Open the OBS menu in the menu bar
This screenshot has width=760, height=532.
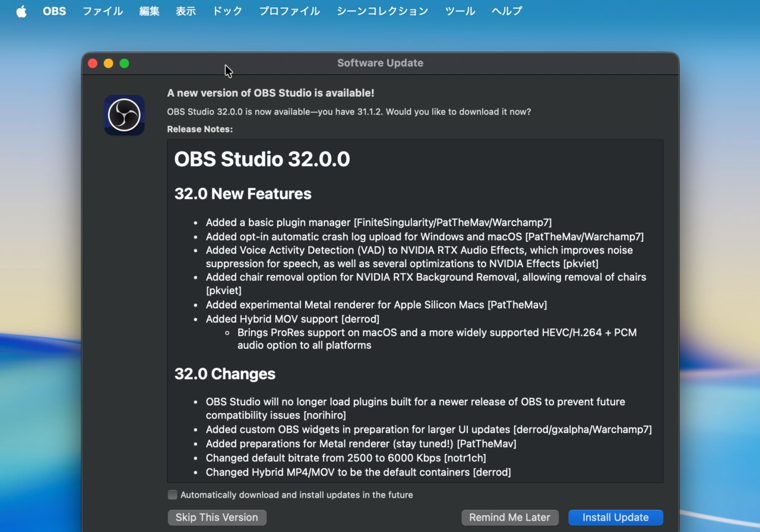54,11
